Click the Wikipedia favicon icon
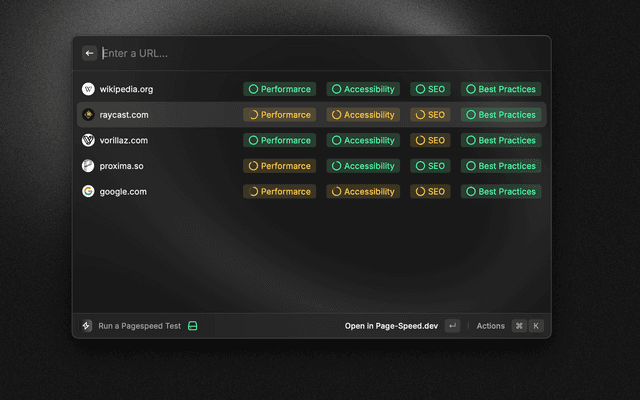This screenshot has height=400, width=640. click(x=88, y=89)
